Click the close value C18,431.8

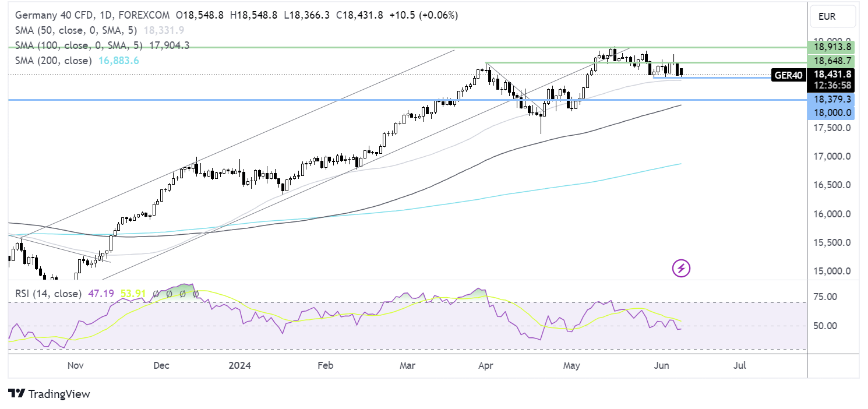pos(360,15)
